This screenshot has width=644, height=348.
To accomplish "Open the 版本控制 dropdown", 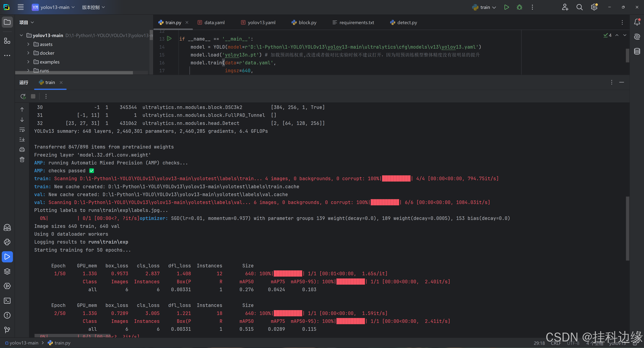I will tap(94, 7).
